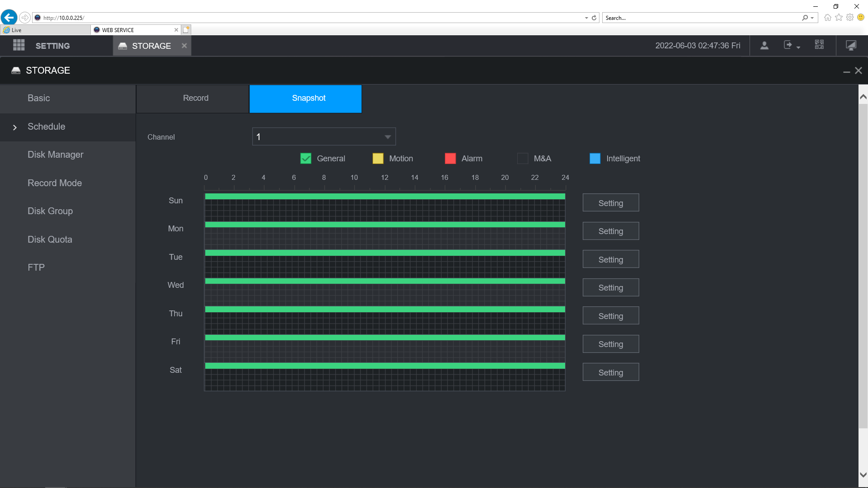Viewport: 868px width, 488px height.
Task: Click the green Tuesday schedule bar
Action: (x=385, y=253)
